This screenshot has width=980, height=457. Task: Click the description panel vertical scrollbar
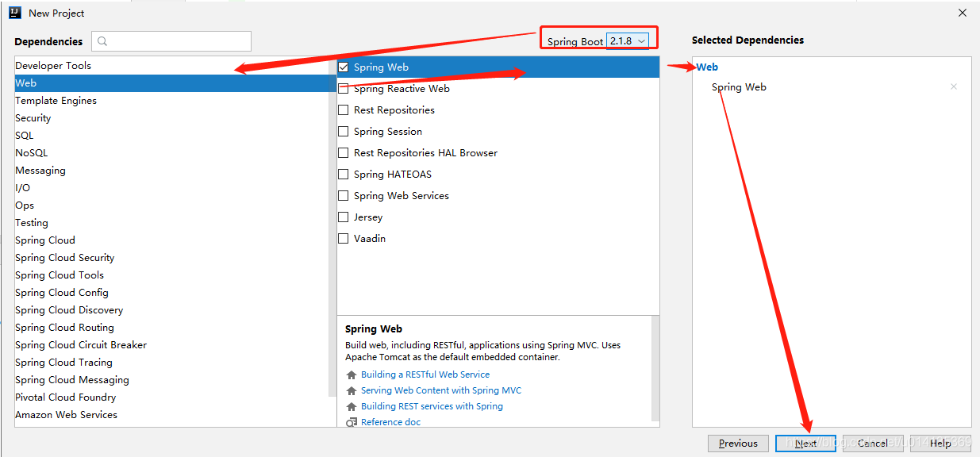point(655,369)
